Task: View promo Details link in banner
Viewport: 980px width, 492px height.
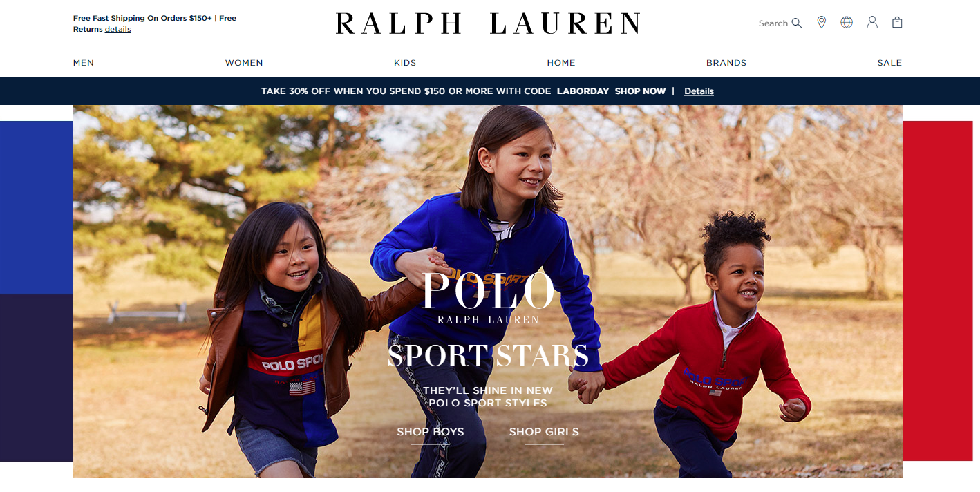Action: (x=699, y=91)
